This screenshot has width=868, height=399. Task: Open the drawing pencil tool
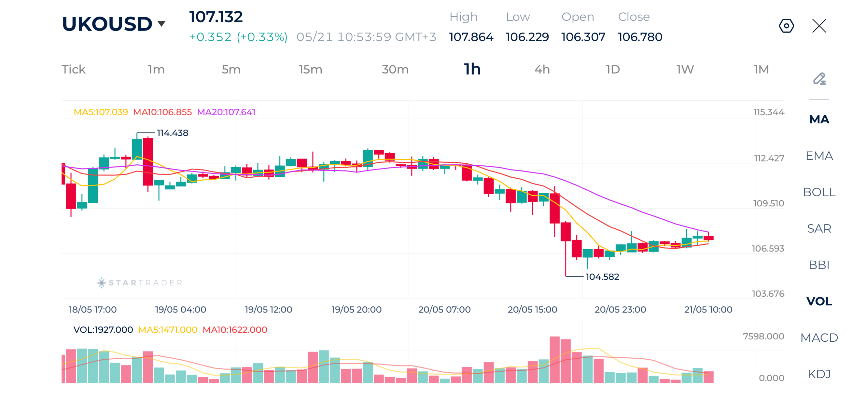coord(819,78)
